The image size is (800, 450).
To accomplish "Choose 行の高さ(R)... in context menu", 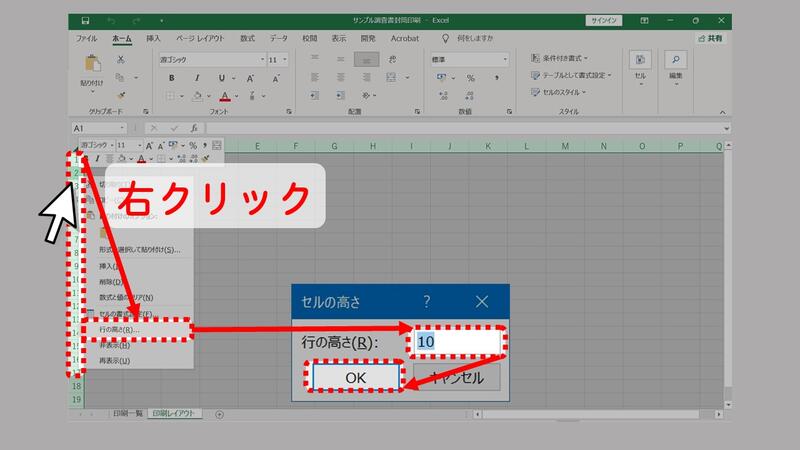I will click(137, 330).
